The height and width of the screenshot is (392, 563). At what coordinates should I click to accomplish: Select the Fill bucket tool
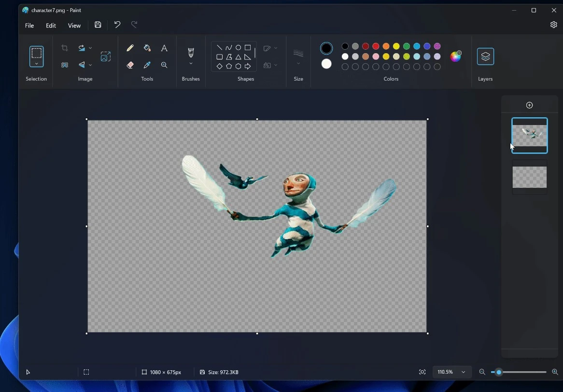coord(147,48)
